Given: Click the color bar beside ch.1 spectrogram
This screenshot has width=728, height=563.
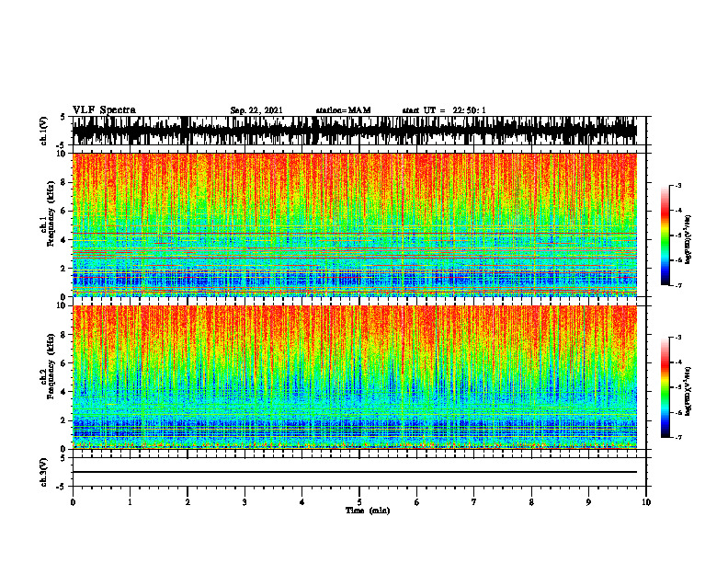Looking at the screenshot, I should (665, 236).
